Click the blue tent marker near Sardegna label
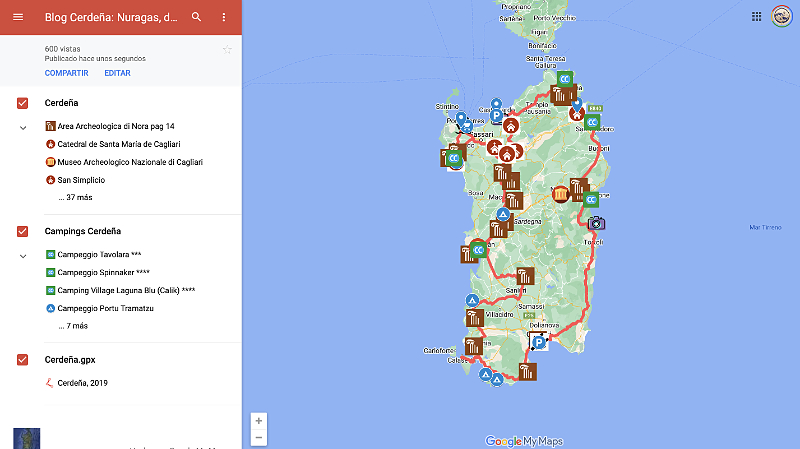Image resolution: width=800 pixels, height=449 pixels. (503, 214)
